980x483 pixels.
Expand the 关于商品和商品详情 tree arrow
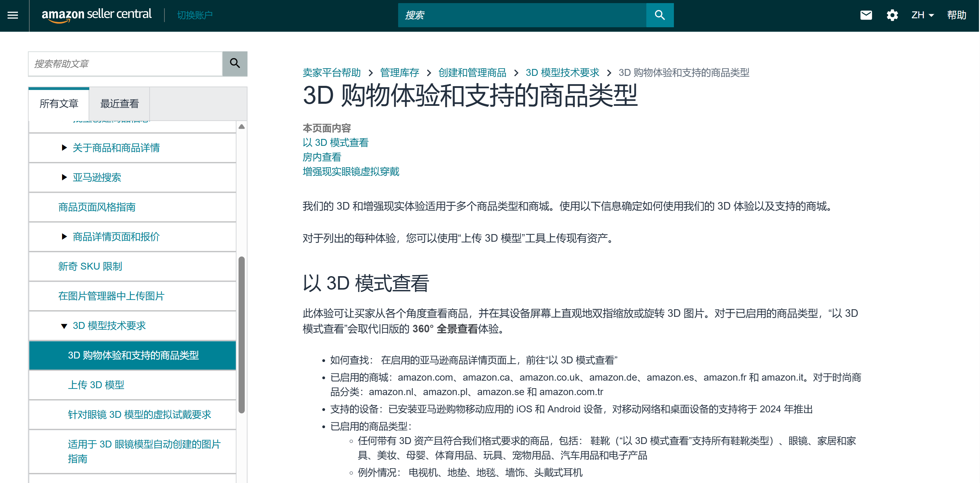pos(64,148)
